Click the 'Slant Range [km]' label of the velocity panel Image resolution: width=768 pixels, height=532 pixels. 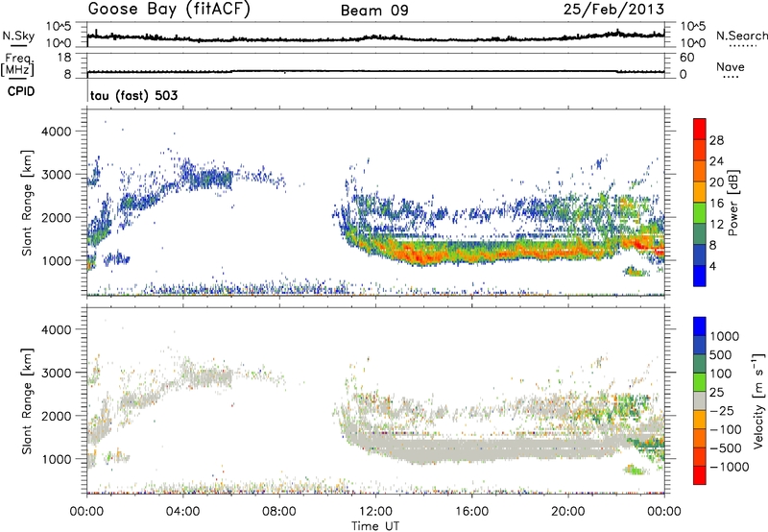click(27, 400)
